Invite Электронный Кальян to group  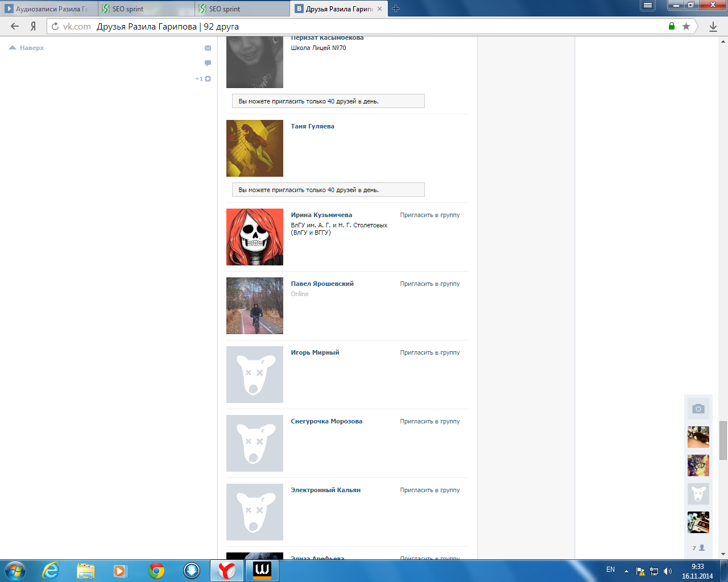[x=429, y=490]
